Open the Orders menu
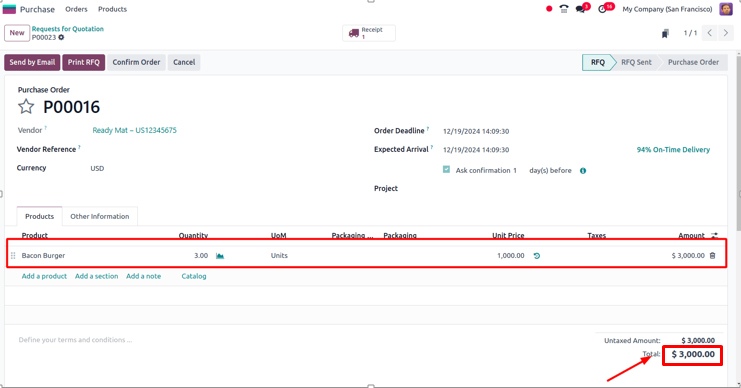The width and height of the screenshot is (741, 388). (76, 9)
